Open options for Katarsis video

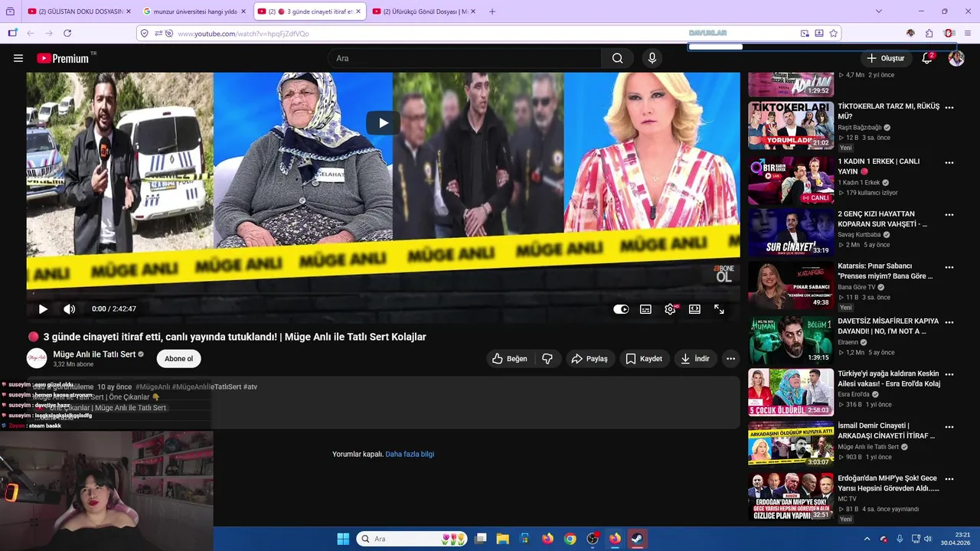(949, 268)
